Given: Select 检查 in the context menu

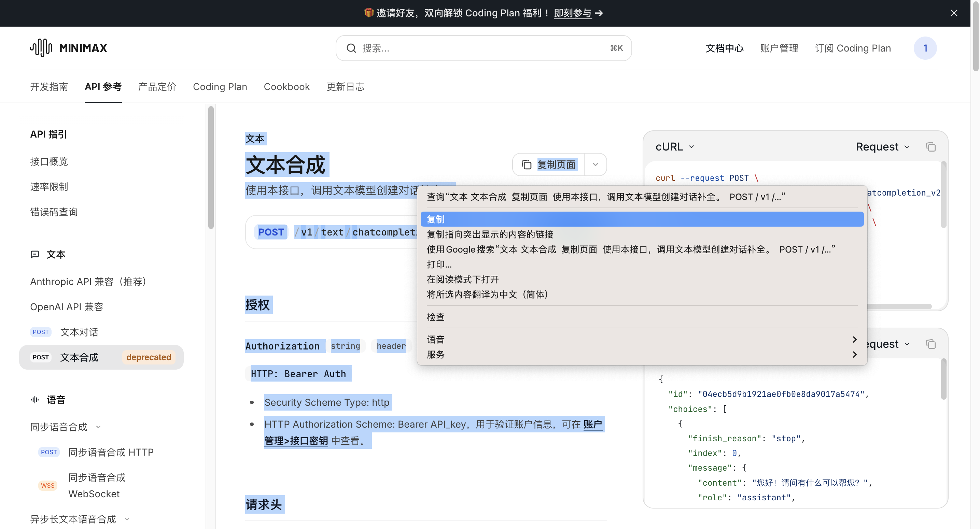Looking at the screenshot, I should 642,317.
